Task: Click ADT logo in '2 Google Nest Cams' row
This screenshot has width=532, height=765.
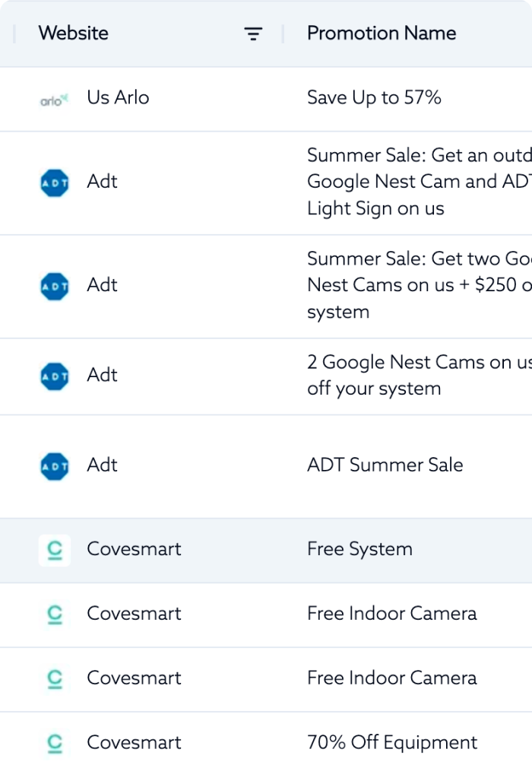Action: 54,376
